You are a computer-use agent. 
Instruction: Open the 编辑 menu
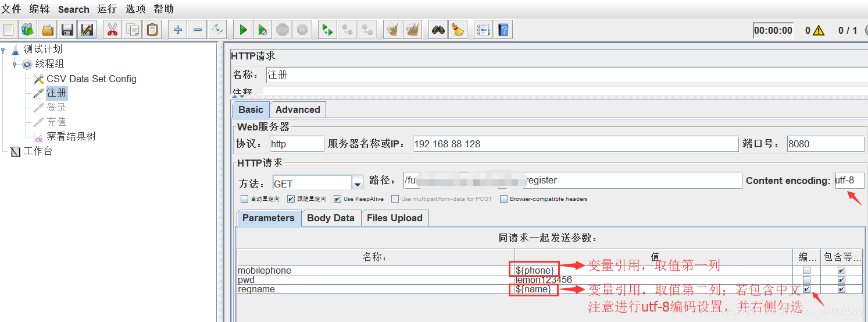[40, 9]
